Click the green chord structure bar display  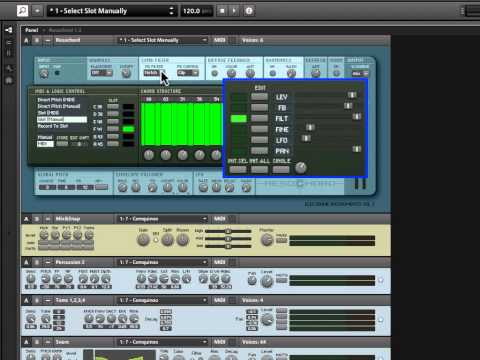(182, 124)
